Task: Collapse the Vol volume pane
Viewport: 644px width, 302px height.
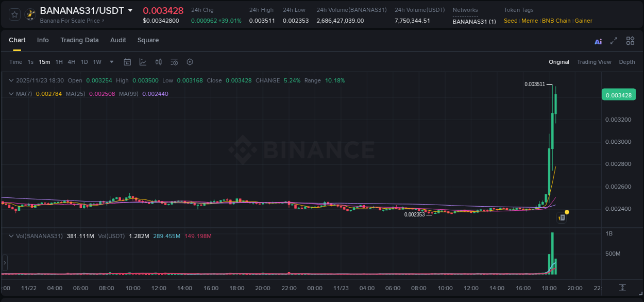Action: click(11, 236)
